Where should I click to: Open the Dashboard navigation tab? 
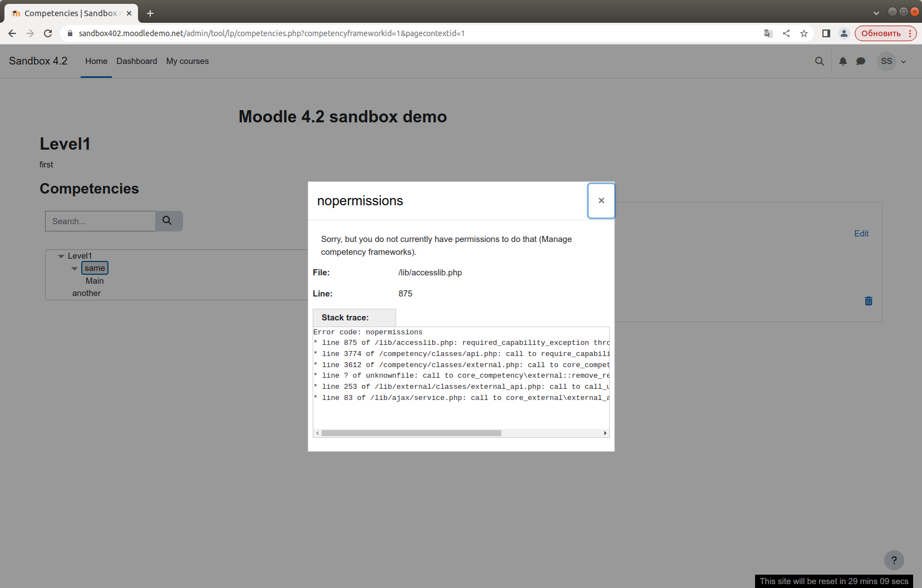pos(137,61)
